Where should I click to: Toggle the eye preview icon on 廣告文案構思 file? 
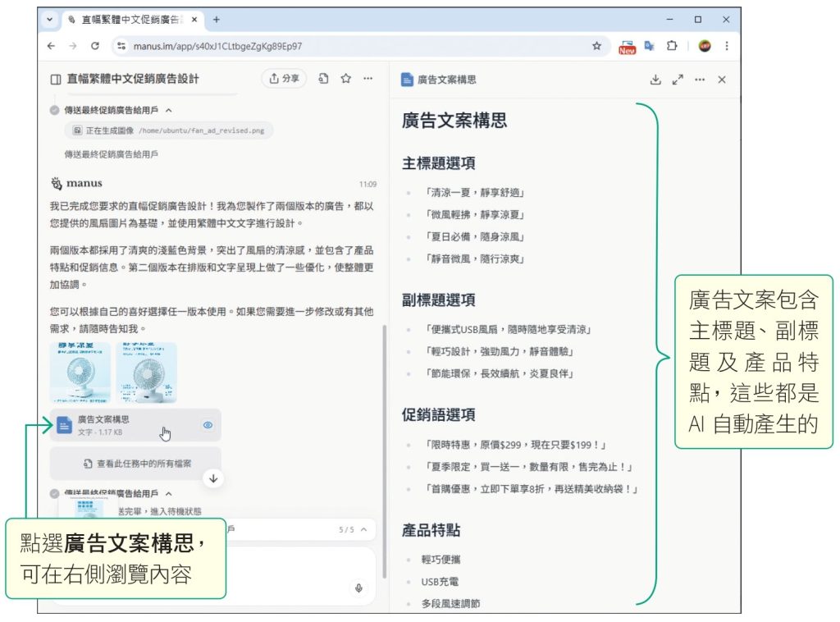click(x=208, y=425)
